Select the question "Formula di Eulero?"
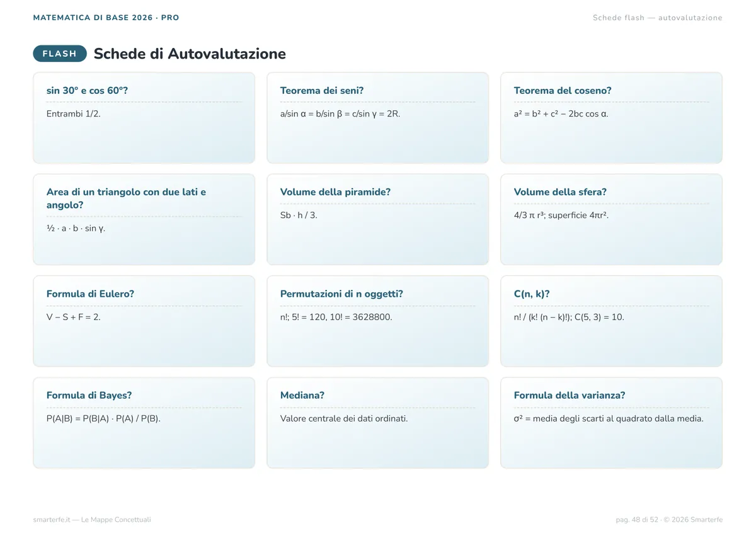This screenshot has height=535, width=756. 90,294
